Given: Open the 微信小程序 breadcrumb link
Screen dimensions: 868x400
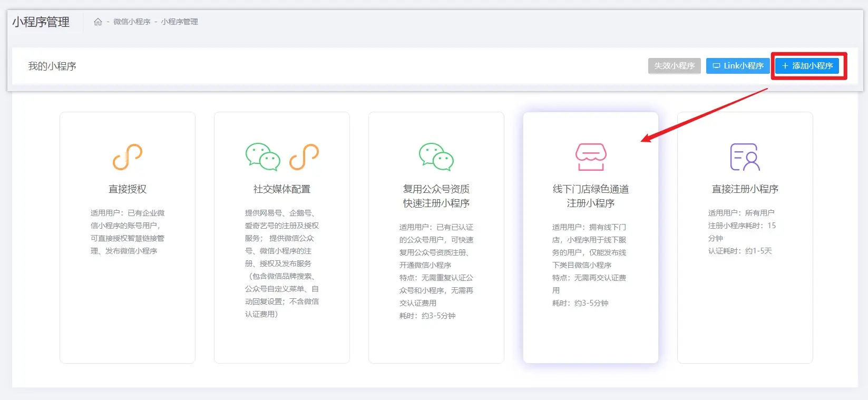Looking at the screenshot, I should tap(132, 22).
